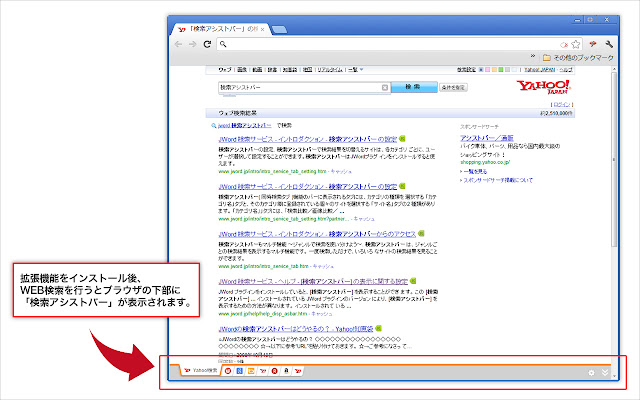Image resolution: width=640 pixels, height=400 pixels.
Task: Close the 検索アシストバー browser tab
Action: click(x=262, y=29)
